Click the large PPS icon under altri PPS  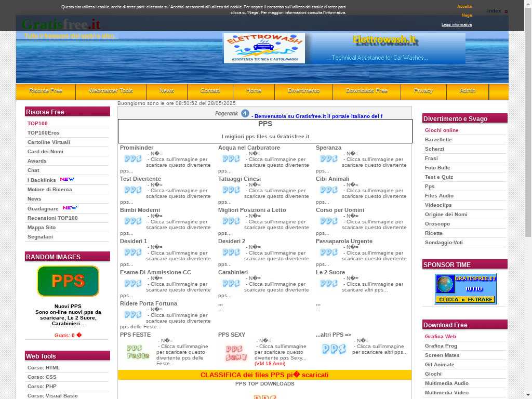click(x=334, y=349)
